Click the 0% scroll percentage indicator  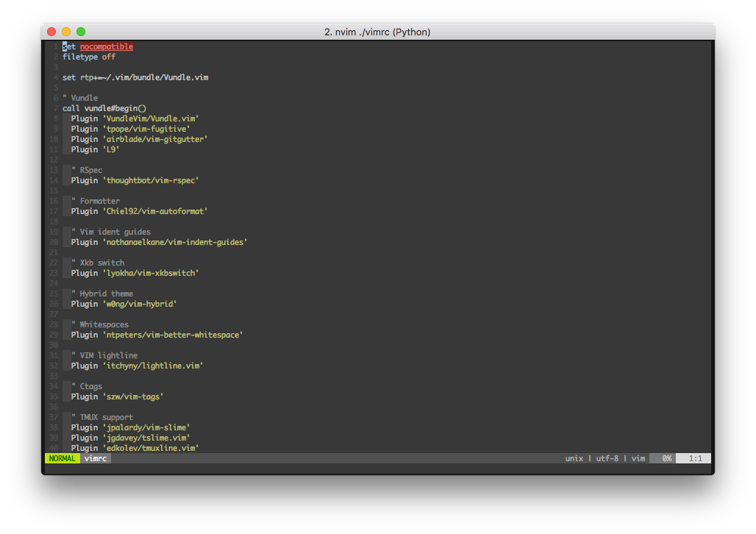pos(663,458)
